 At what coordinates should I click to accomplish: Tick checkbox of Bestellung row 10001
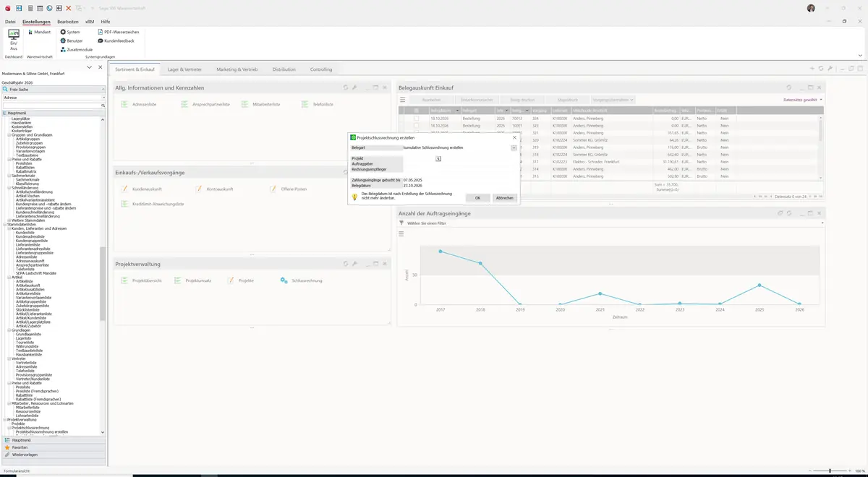point(416,126)
